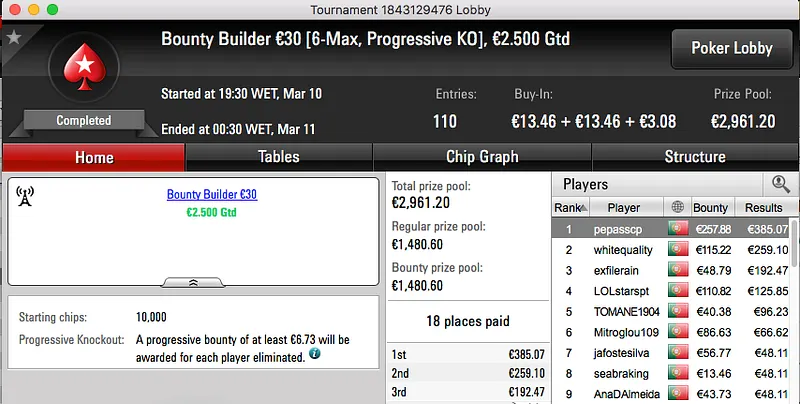Image resolution: width=800 pixels, height=404 pixels.
Task: Sort the list by Bounty column
Action: point(710,208)
